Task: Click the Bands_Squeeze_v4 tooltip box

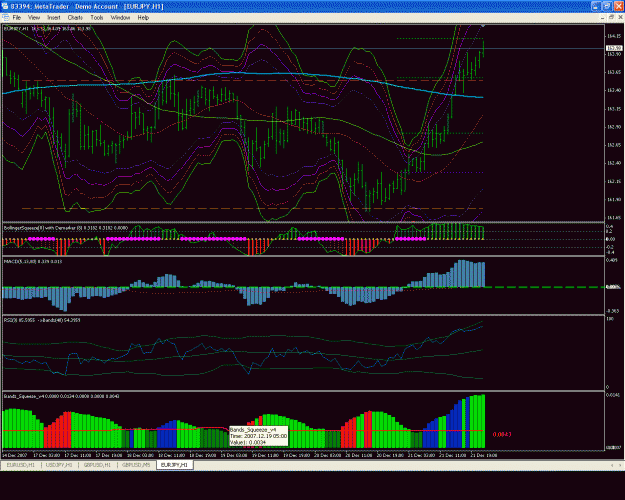Action: pos(258,436)
